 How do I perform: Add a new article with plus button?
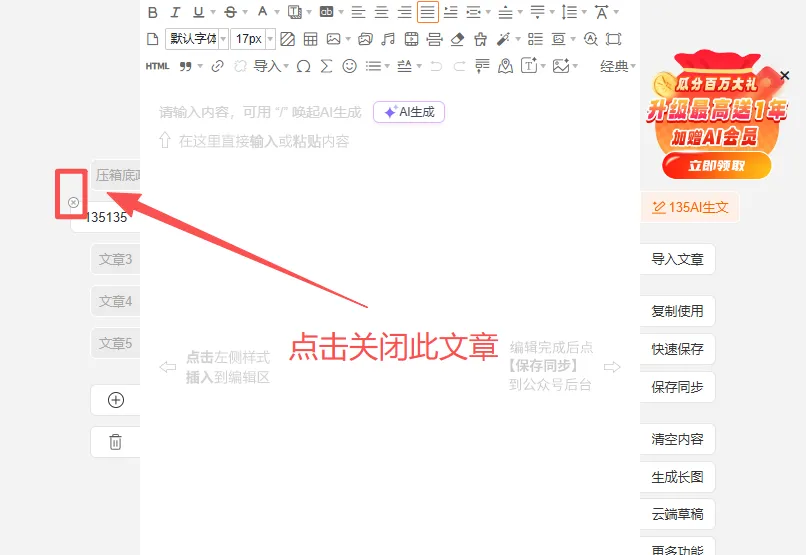click(x=116, y=400)
